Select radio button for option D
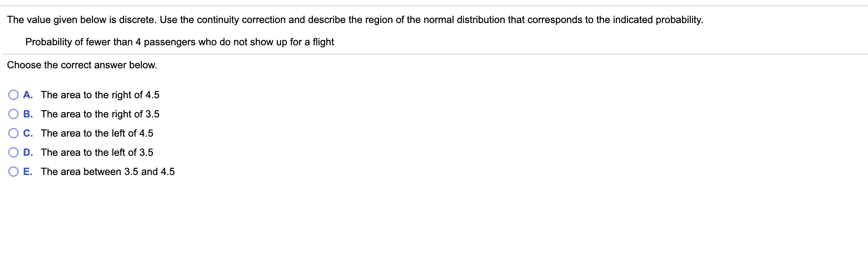This screenshot has height=274, width=868. click(x=14, y=152)
